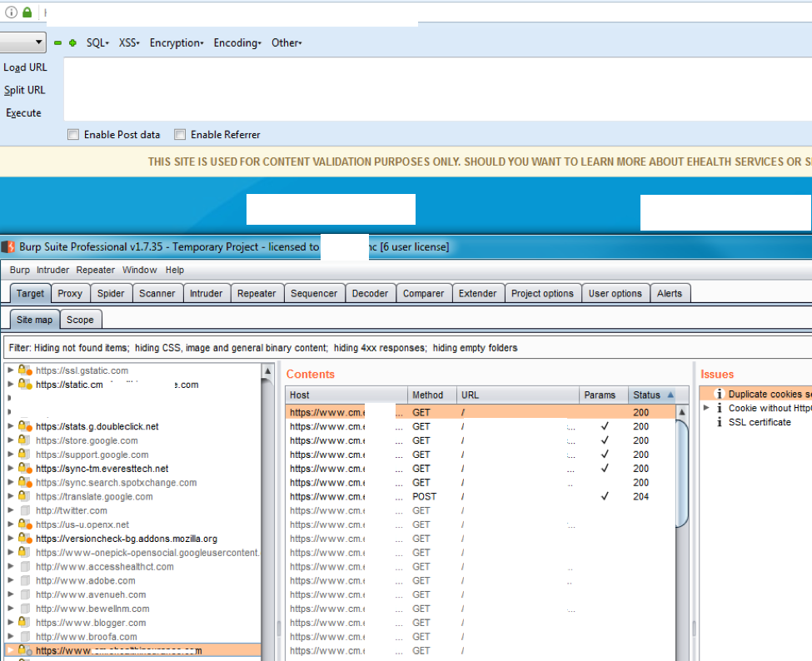
Task: Expand Cookie without HttpOnly issue node
Action: click(x=706, y=408)
